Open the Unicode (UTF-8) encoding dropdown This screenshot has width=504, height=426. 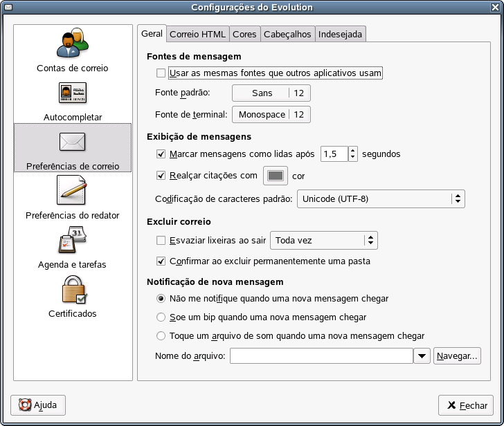coord(381,198)
